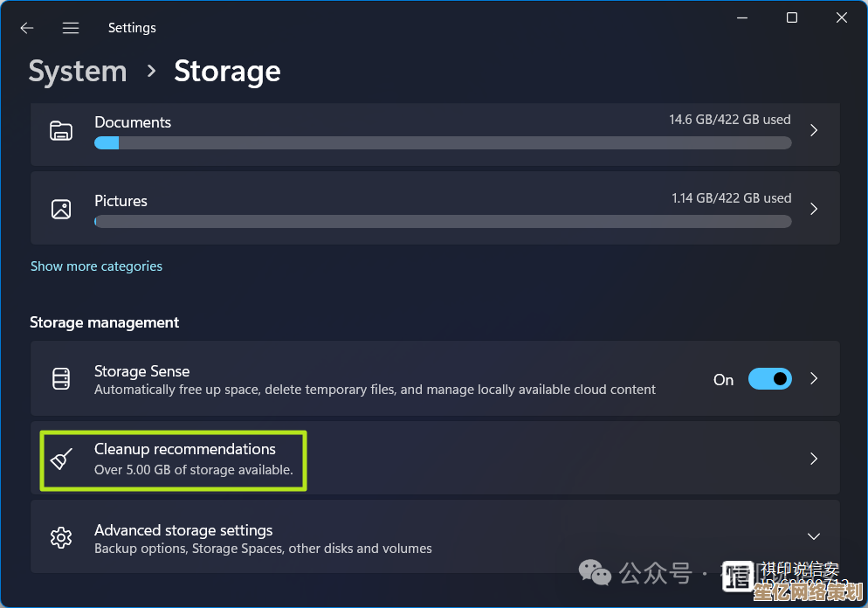Click the Cleanup recommendations broom icon
The width and height of the screenshot is (868, 608).
(x=61, y=459)
